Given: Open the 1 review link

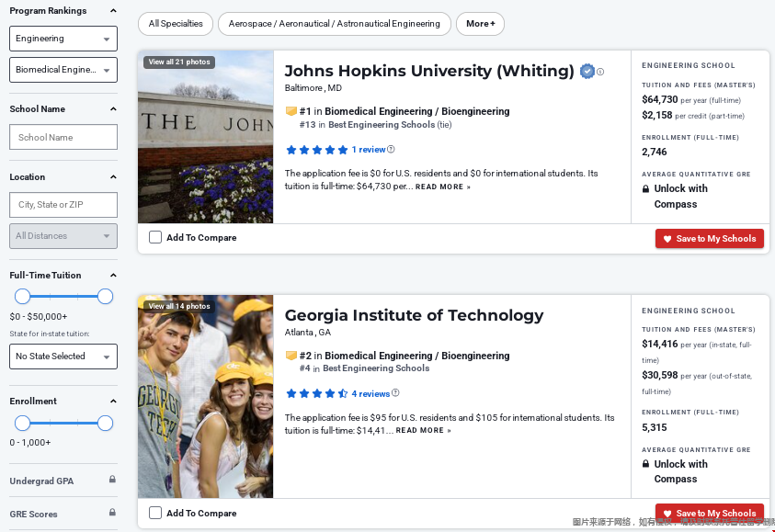Looking at the screenshot, I should pos(369,149).
